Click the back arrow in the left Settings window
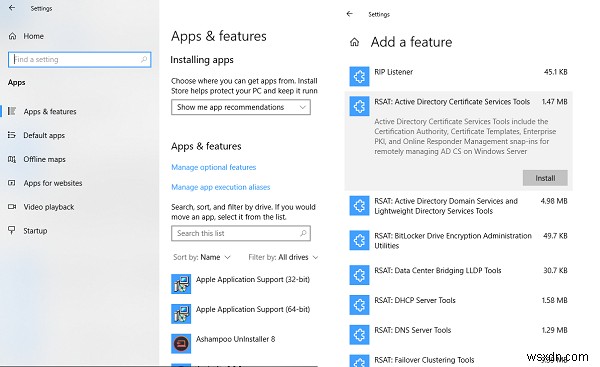Screen dimensions: 600x367 point(12,8)
